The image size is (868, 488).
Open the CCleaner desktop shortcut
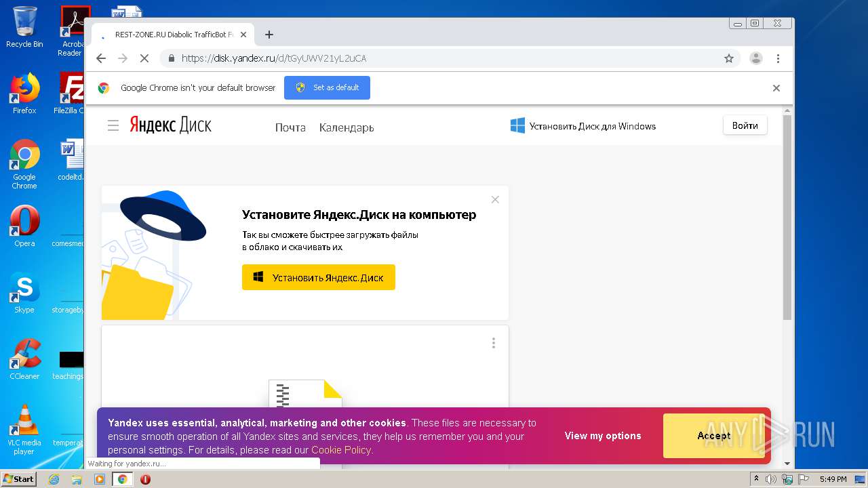pyautogui.click(x=24, y=359)
